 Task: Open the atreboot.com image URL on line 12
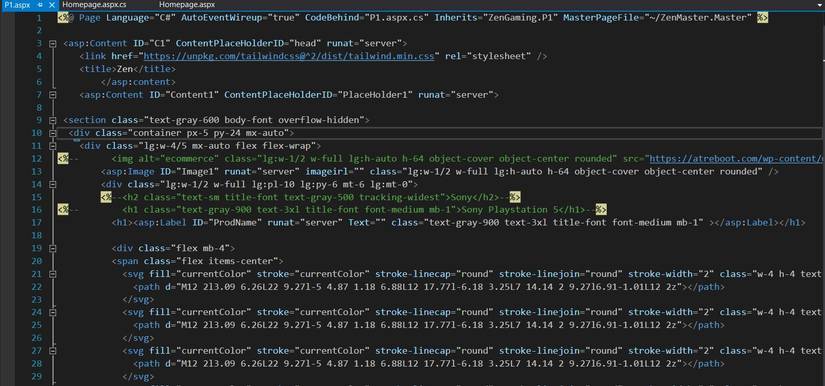737,158
